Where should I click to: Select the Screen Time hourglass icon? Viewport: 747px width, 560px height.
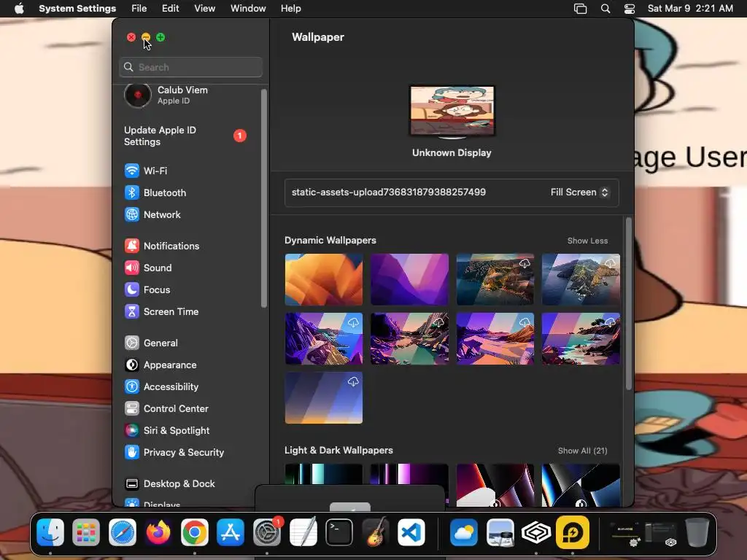coord(132,311)
